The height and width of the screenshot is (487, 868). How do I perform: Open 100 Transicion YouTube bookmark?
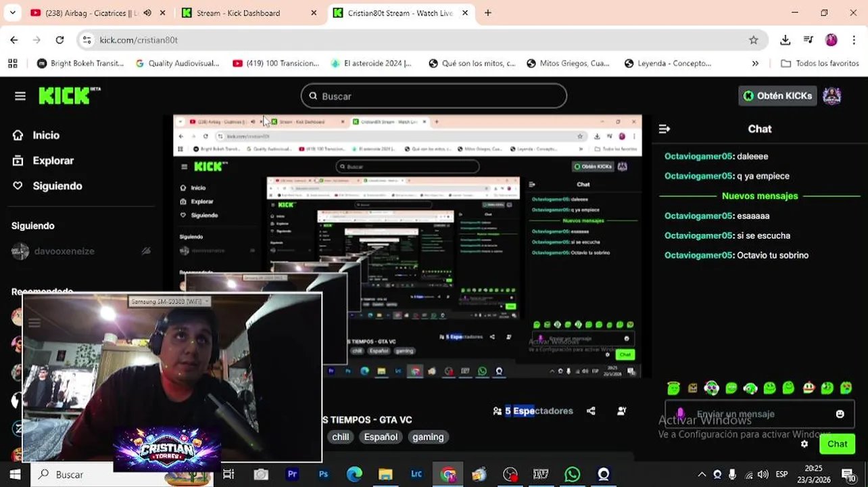(x=275, y=63)
